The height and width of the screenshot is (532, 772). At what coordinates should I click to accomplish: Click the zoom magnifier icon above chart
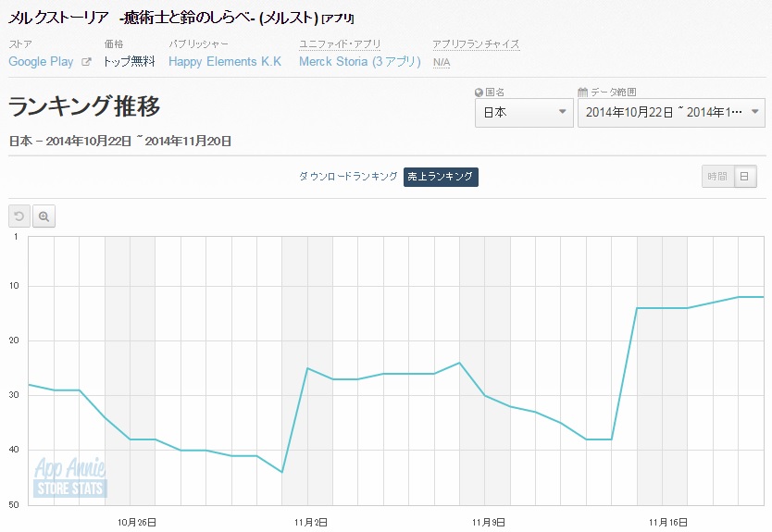point(44,216)
